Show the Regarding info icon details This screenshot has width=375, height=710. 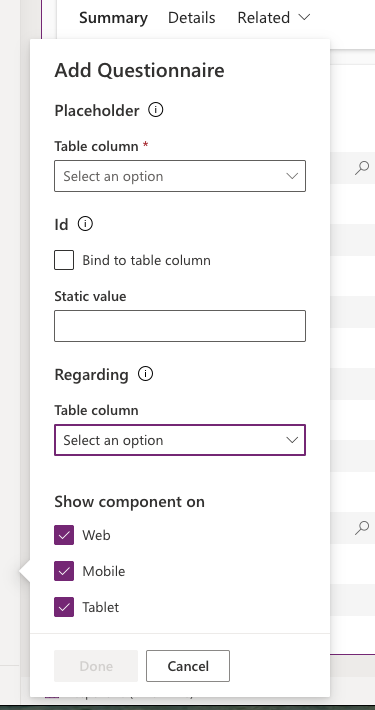[145, 374]
